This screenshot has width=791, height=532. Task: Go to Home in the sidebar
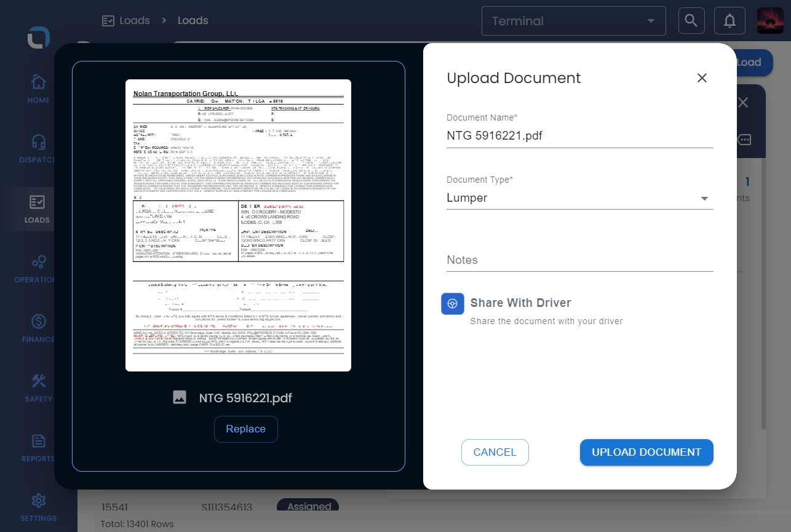coord(38,89)
